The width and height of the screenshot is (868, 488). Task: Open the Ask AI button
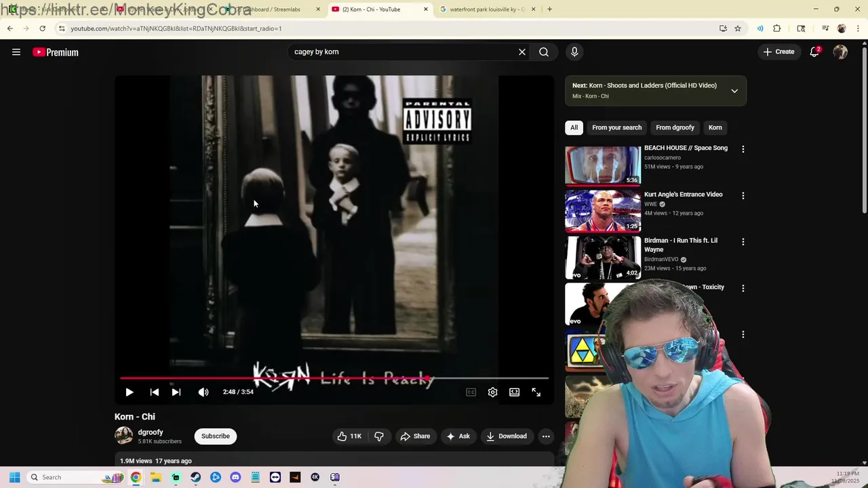458,436
